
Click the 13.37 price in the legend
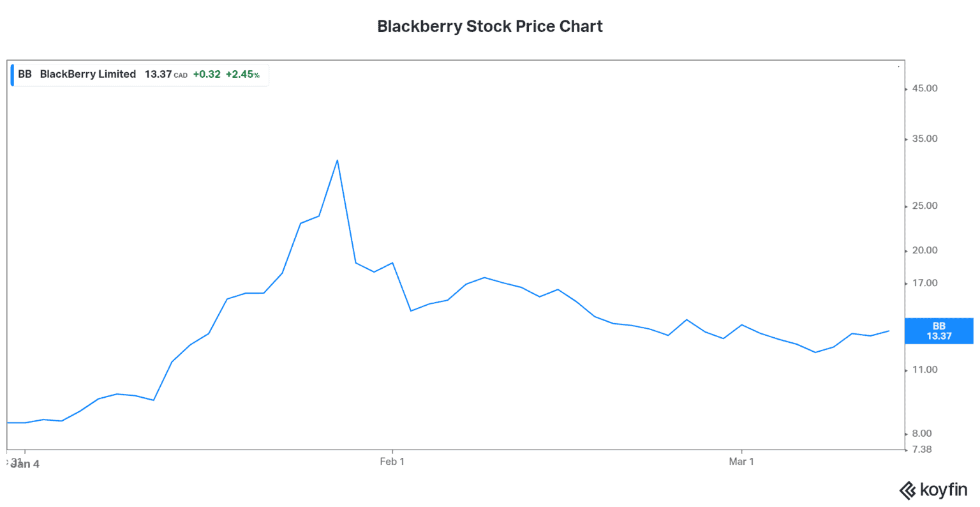click(x=158, y=74)
